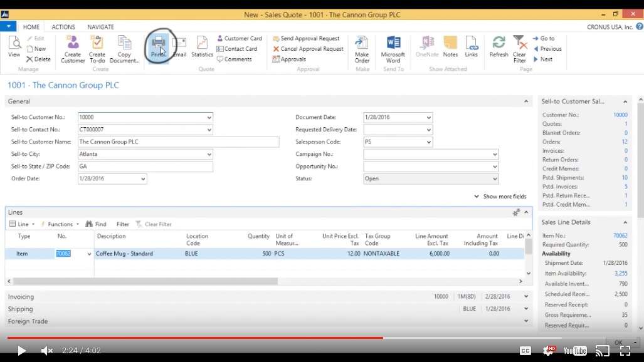This screenshot has width=644, height=362.
Task: Click Copy Document ribbon icon
Action: point(124,49)
